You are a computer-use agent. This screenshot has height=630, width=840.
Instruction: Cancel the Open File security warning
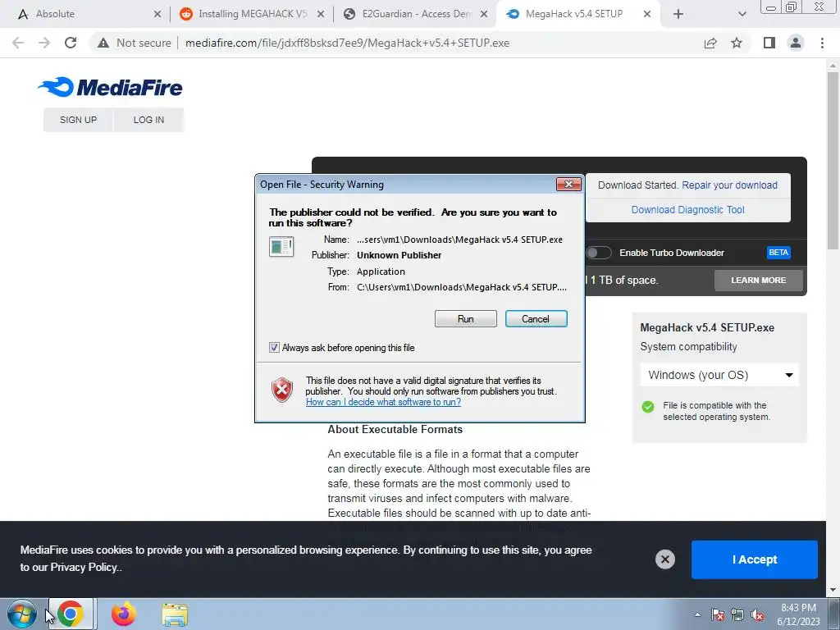(536, 319)
